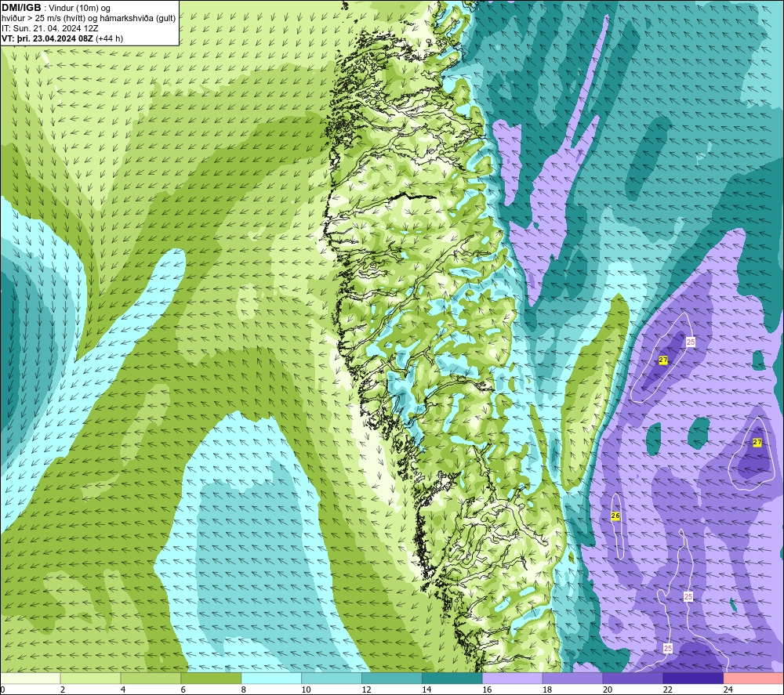Screen dimensions: 784x695
Task: Click the 'Vindur (10m) og' text
Action: coord(79,9)
